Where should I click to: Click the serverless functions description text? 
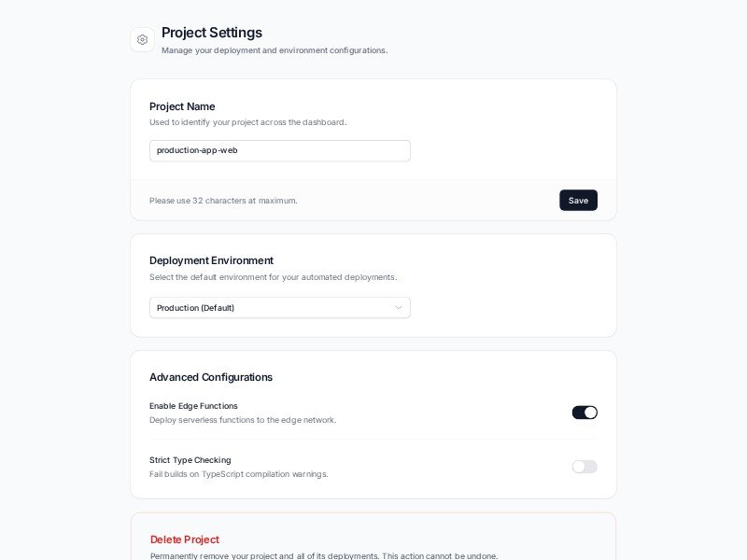(243, 420)
